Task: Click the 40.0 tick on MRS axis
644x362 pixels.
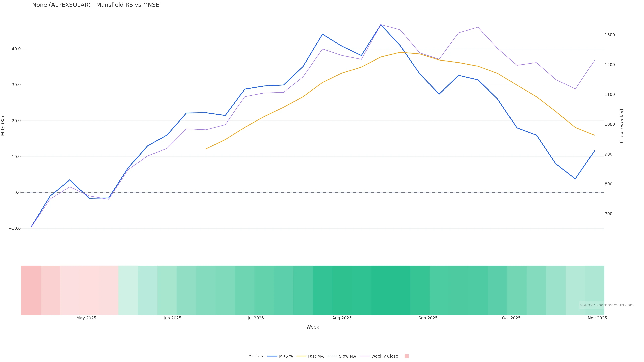Action: coord(16,49)
